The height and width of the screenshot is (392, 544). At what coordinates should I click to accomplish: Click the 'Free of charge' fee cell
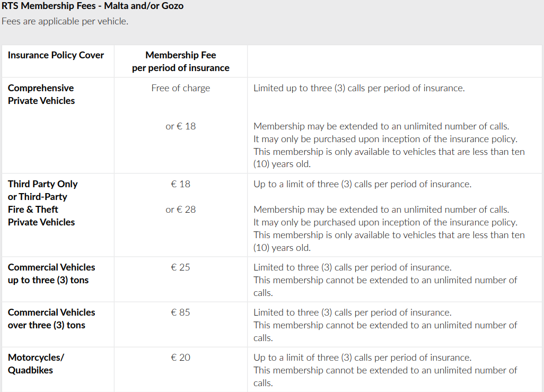pyautogui.click(x=180, y=88)
